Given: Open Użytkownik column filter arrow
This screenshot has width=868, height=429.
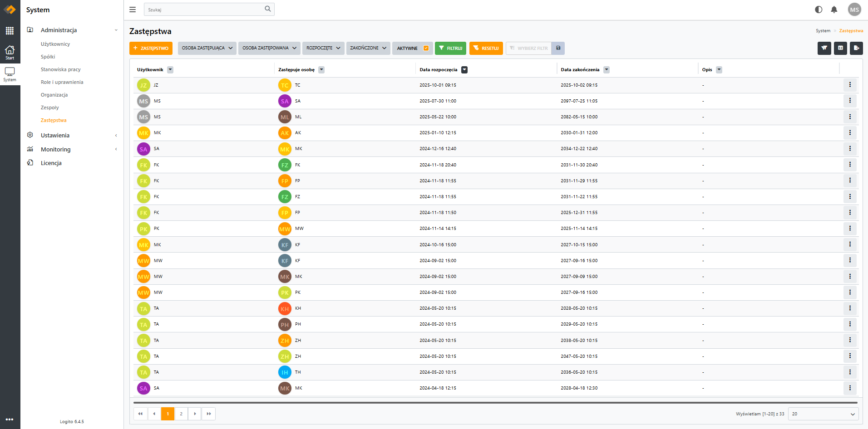Looking at the screenshot, I should pos(170,69).
